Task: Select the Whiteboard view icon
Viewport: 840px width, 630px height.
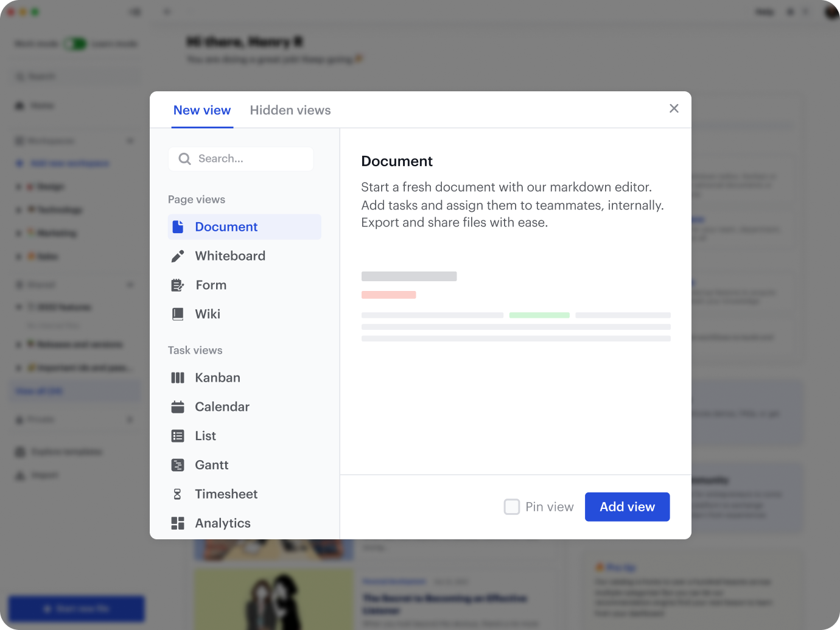Action: (178, 256)
